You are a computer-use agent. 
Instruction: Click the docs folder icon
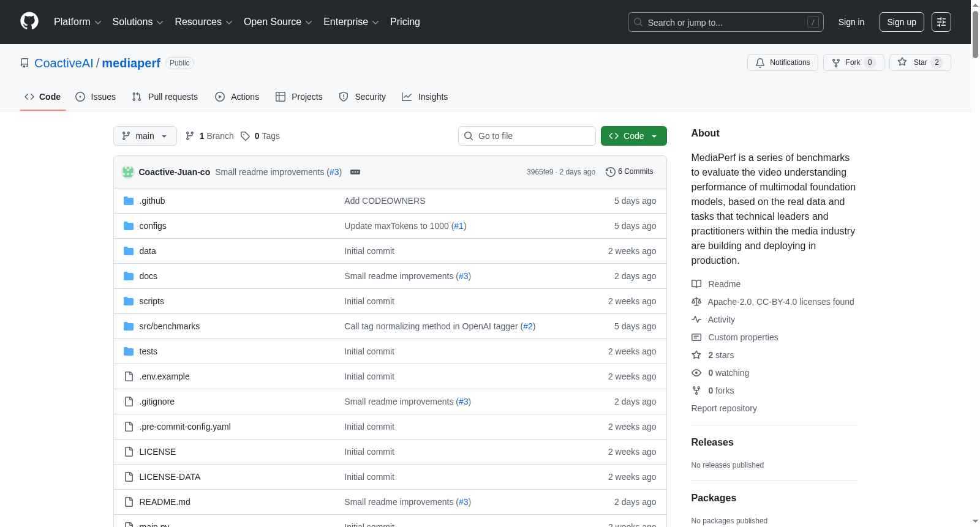129,276
